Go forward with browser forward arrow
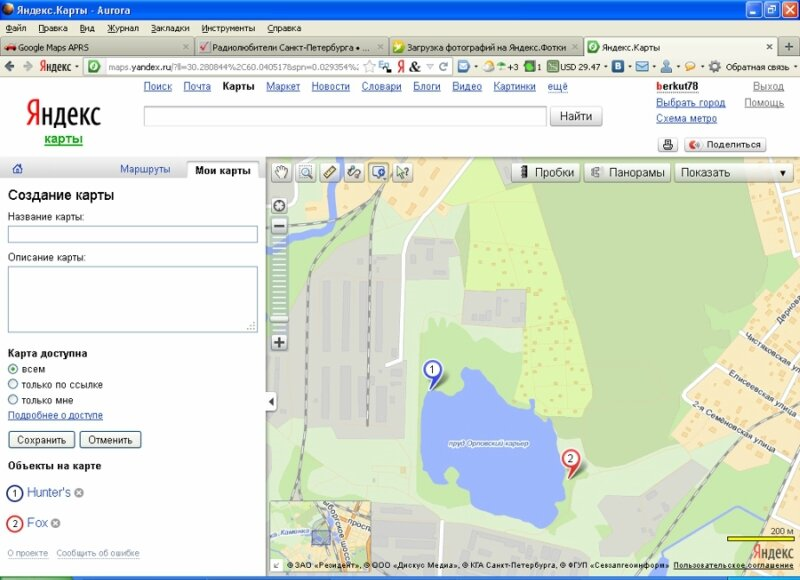This screenshot has width=800, height=580. click(28, 66)
